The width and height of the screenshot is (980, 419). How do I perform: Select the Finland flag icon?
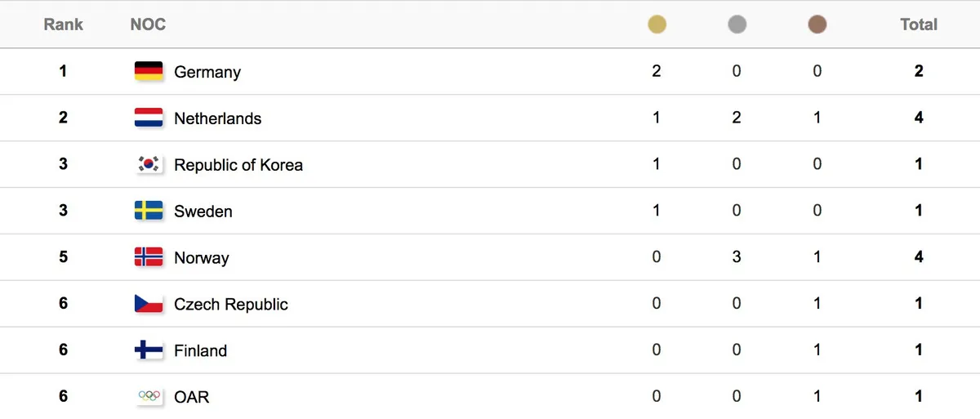(x=149, y=350)
